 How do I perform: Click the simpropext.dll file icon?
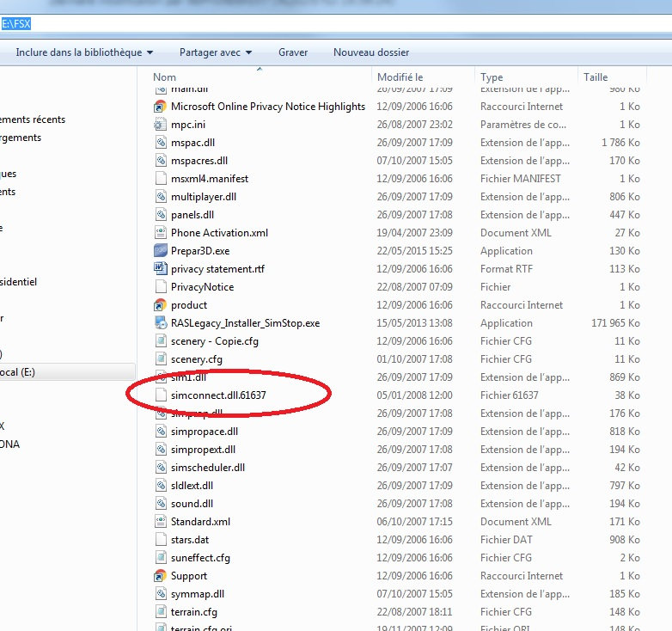coord(161,450)
